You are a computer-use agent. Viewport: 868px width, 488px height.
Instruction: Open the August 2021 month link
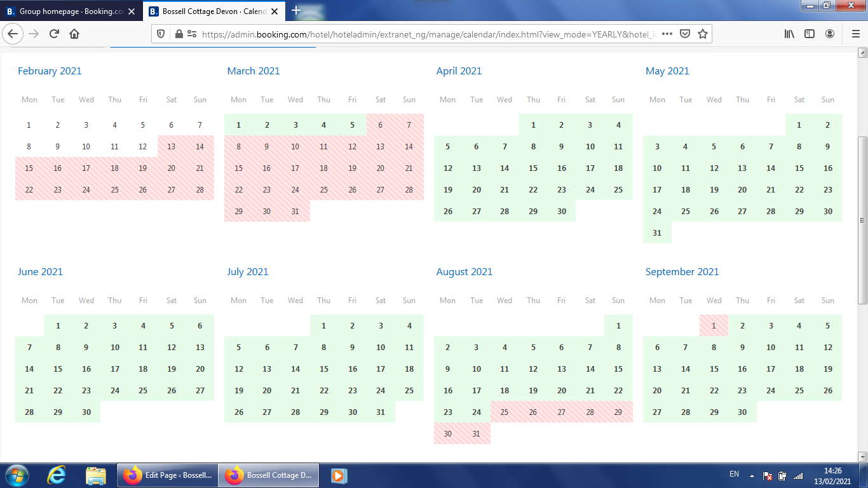464,272
